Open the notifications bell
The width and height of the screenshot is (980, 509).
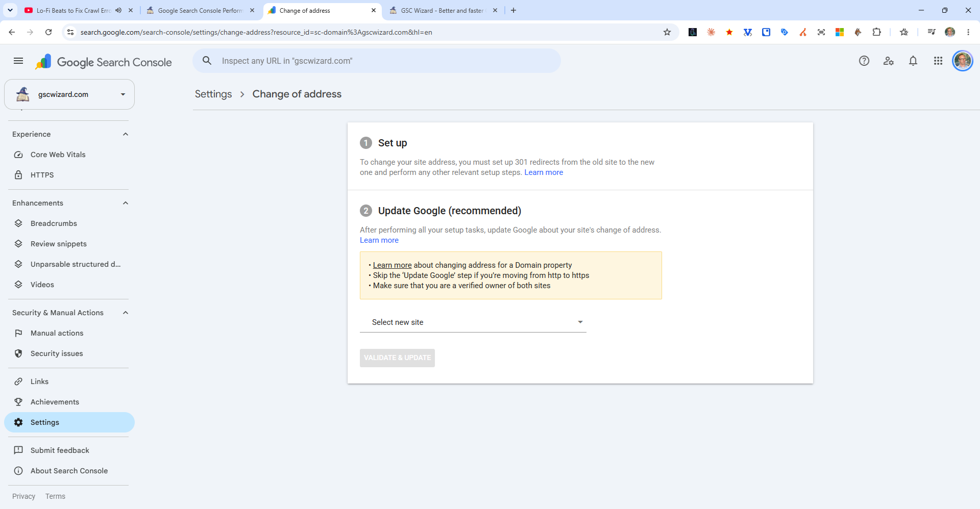pyautogui.click(x=913, y=61)
